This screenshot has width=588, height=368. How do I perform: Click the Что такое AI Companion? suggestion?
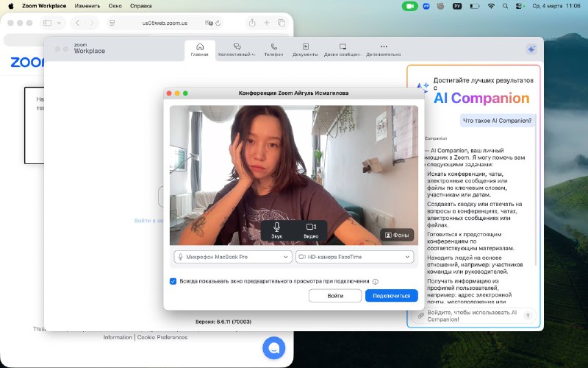497,121
